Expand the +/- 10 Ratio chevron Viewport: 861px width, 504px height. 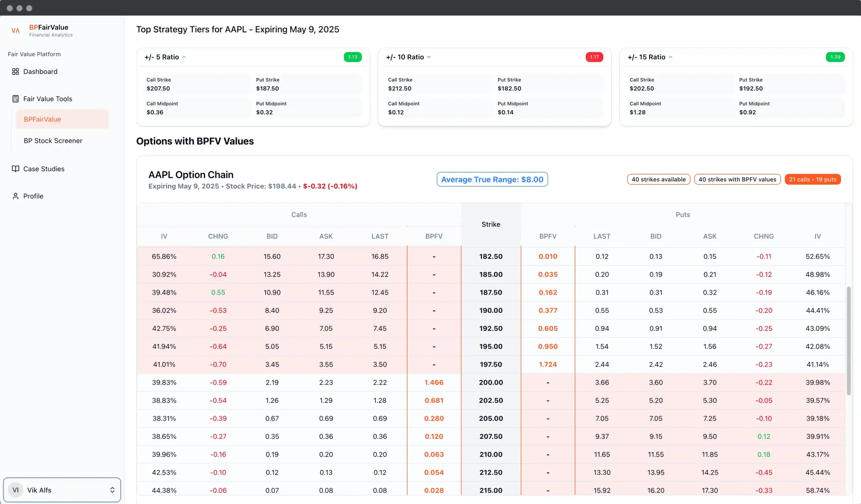[429, 57]
